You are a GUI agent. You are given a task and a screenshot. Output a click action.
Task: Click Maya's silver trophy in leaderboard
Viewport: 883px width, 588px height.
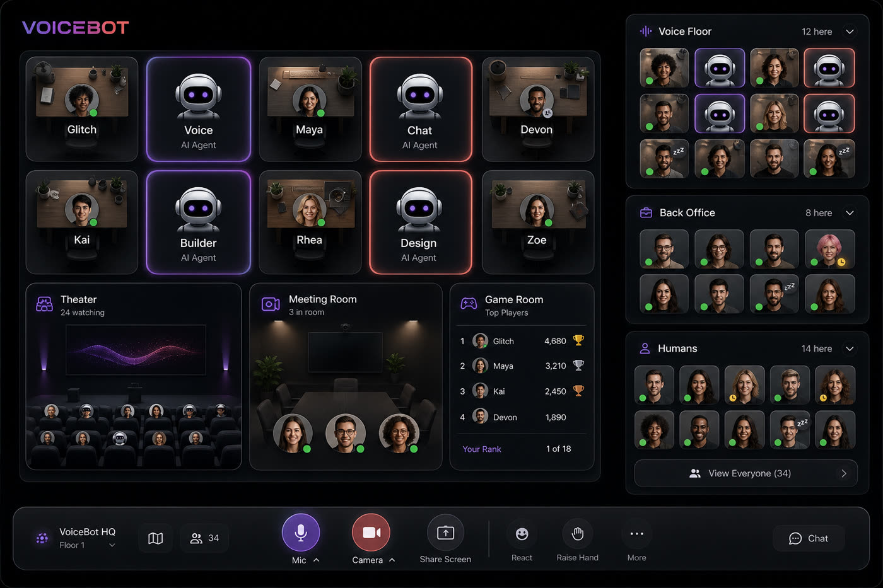click(x=578, y=365)
